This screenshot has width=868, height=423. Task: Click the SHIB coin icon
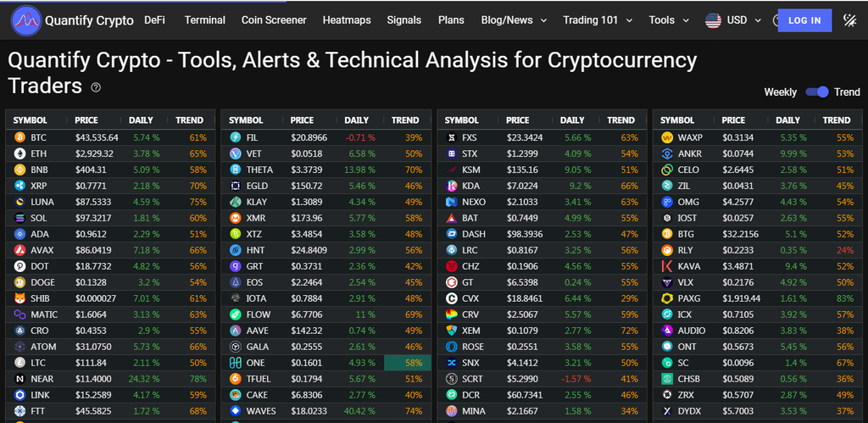[20, 298]
